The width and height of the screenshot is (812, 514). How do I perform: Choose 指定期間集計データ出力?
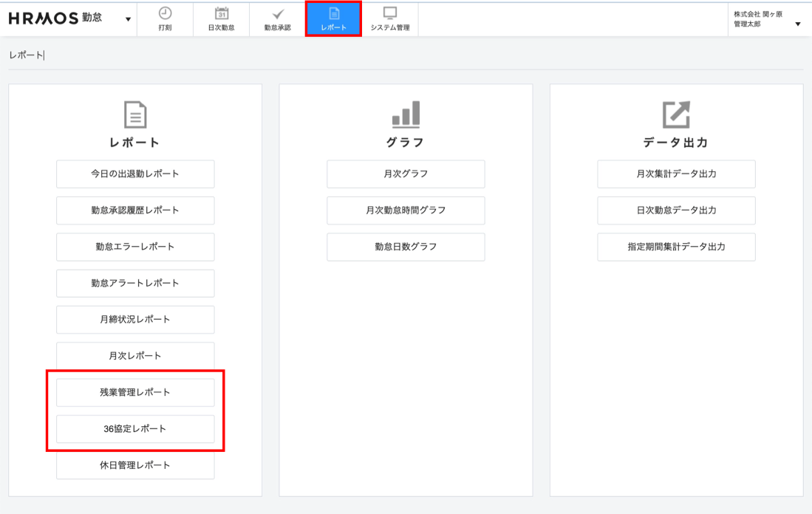pyautogui.click(x=676, y=247)
